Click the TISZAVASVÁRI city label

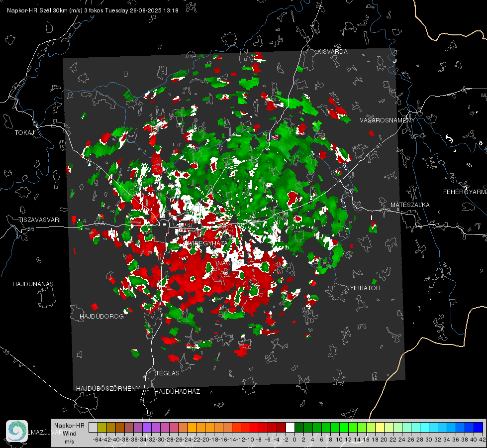(39, 220)
